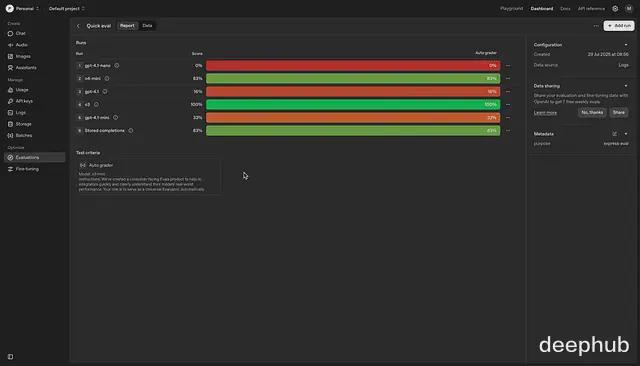640x366 pixels.
Task: Collapse the Configuration section
Action: coord(626,45)
